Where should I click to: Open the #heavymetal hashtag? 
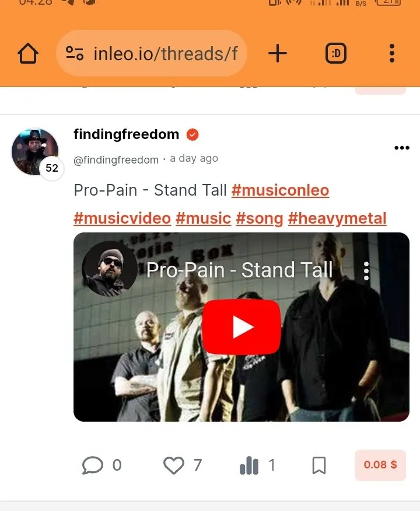337,218
